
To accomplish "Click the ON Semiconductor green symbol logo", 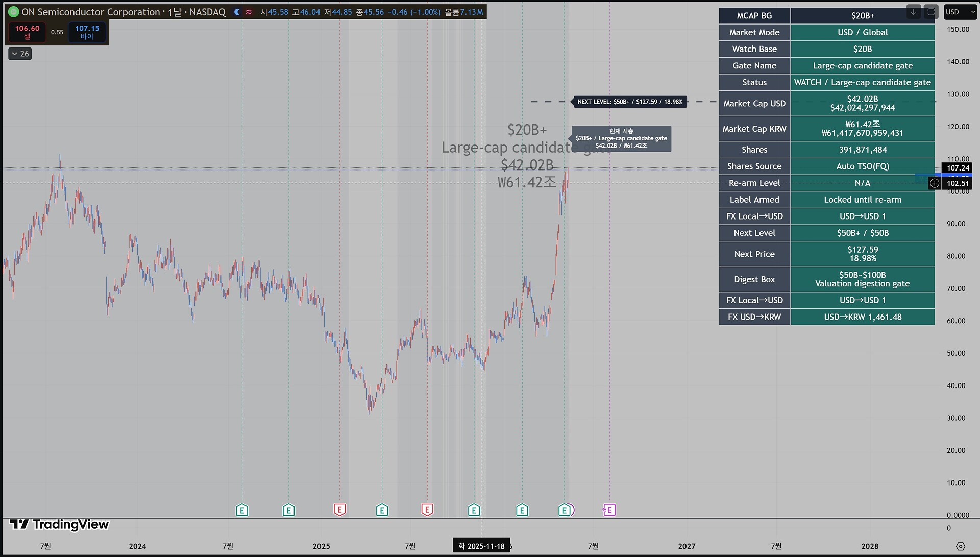I will 14,12.
